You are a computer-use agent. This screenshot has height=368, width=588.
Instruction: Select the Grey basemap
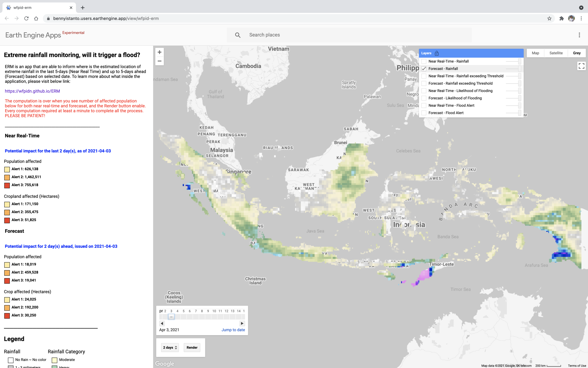(x=577, y=53)
